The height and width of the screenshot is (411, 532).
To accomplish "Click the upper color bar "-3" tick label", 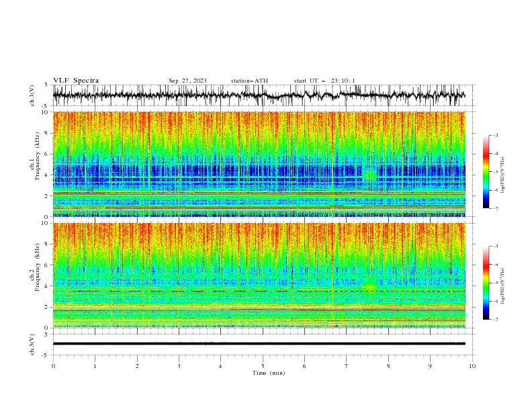I will (x=496, y=135).
